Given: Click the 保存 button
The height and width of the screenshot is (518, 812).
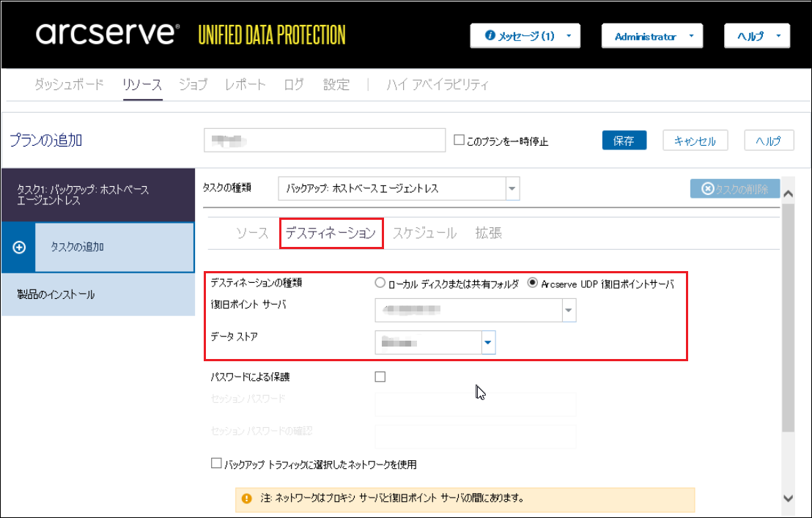Looking at the screenshot, I should pyautogui.click(x=624, y=140).
